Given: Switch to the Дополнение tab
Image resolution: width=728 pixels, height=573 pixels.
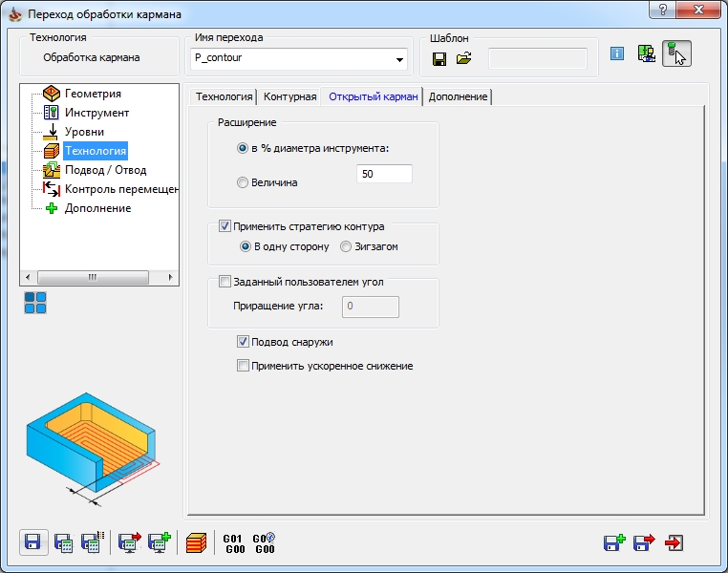Looking at the screenshot, I should point(458,96).
